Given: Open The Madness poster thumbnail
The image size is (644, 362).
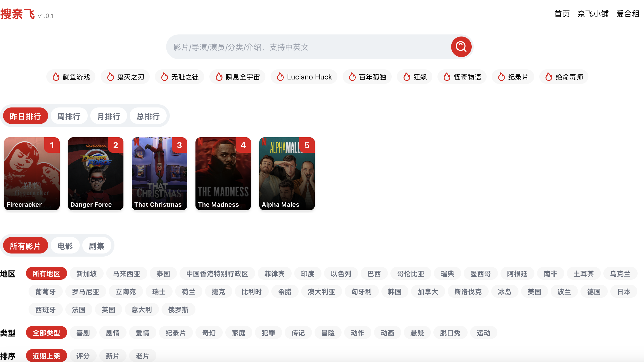Looking at the screenshot, I should (223, 174).
